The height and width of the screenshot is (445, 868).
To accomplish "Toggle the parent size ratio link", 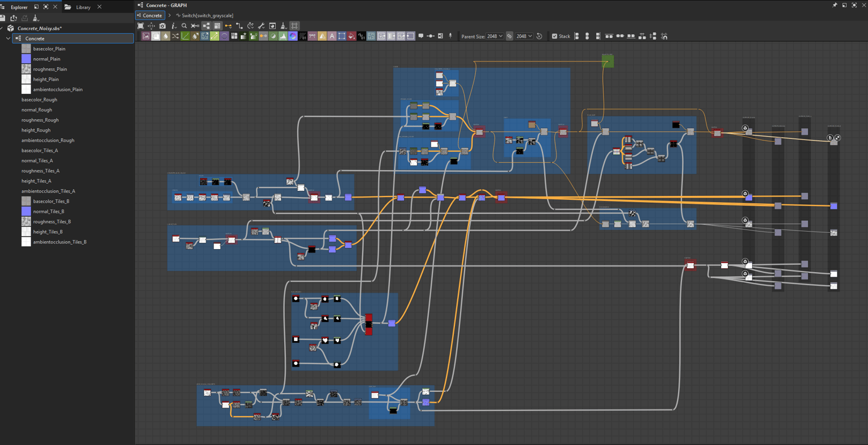I will [x=509, y=36].
